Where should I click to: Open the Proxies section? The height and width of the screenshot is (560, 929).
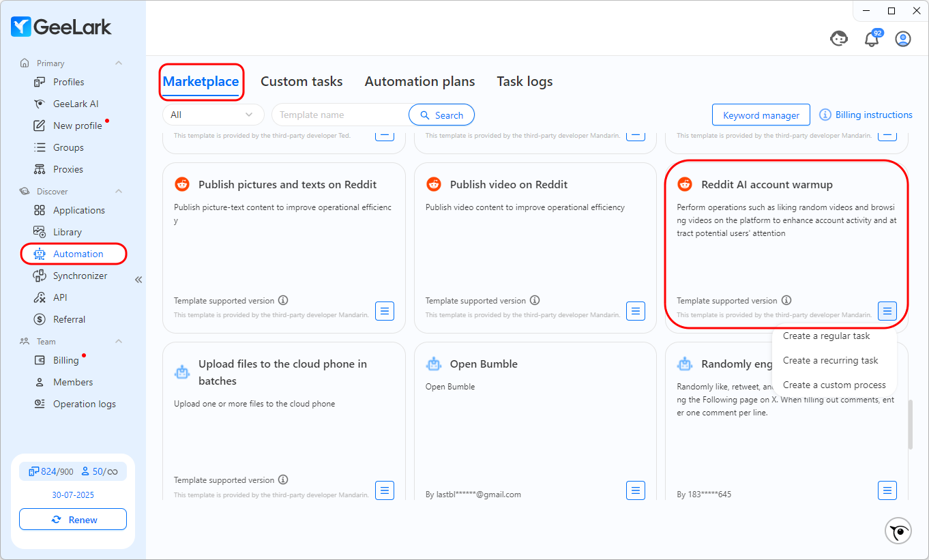(x=68, y=169)
